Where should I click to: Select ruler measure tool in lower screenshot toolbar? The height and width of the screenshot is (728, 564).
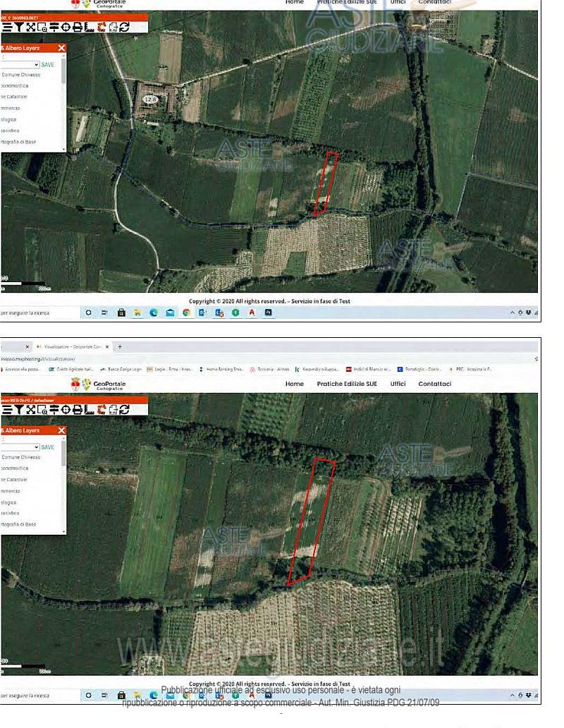tap(89, 409)
